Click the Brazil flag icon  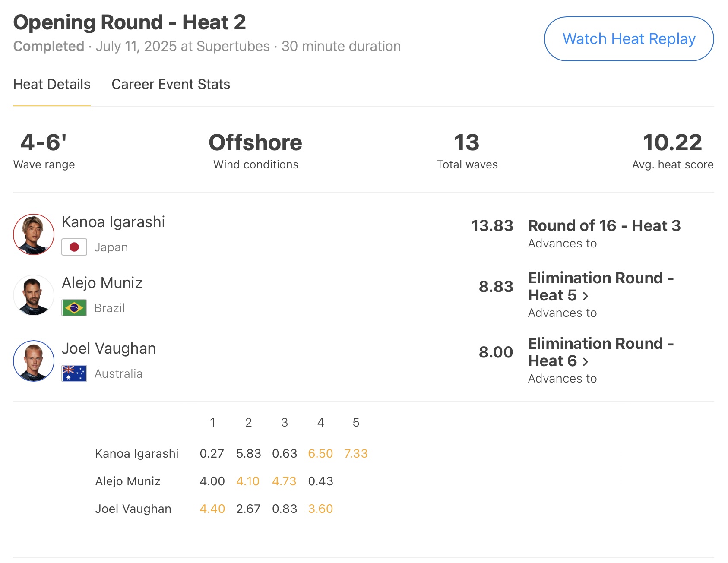point(74,308)
